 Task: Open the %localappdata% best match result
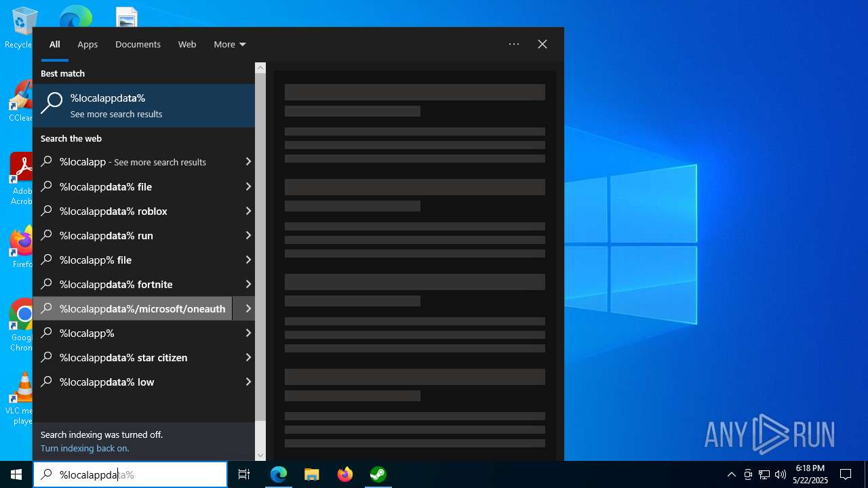pos(144,106)
